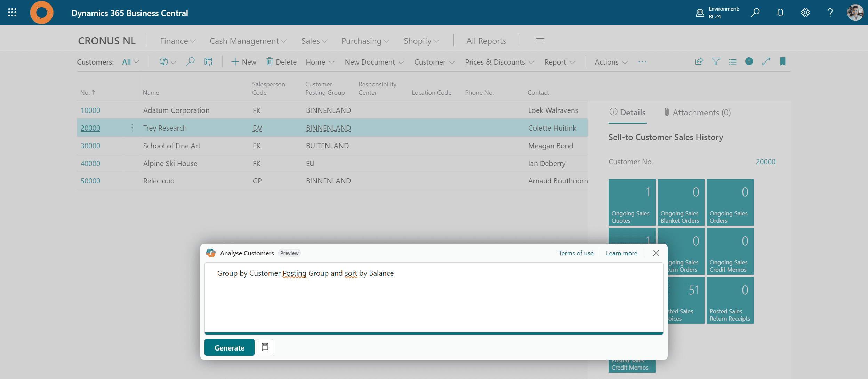Expand the Sales dropdown menu

point(313,40)
